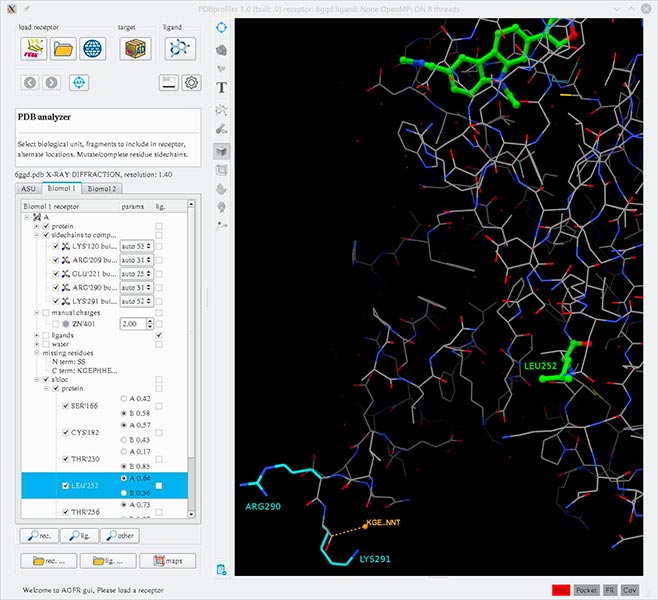Uncheck the LYS'120 sidechain checkbox
This screenshot has height=600, width=658.
point(56,246)
